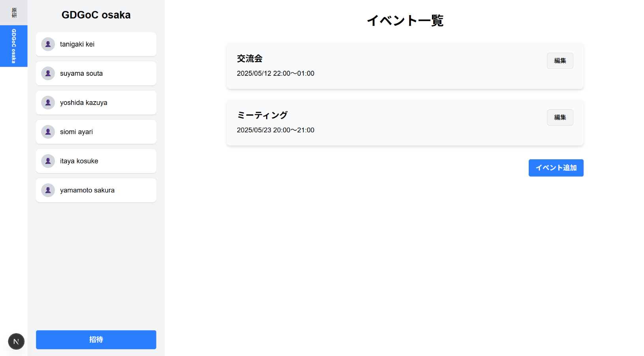Click tanigaki kei's avatar icon
The height and width of the screenshot is (356, 644).
click(x=48, y=44)
